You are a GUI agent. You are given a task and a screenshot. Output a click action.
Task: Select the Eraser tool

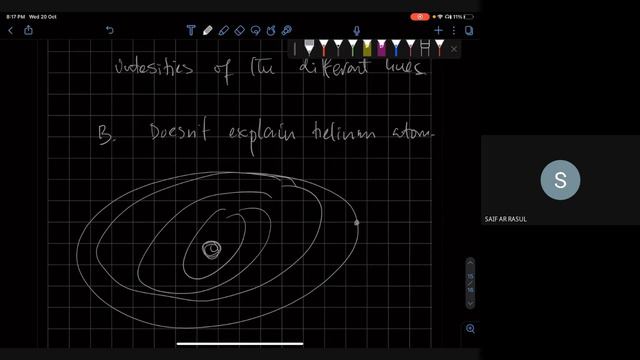coord(239,30)
